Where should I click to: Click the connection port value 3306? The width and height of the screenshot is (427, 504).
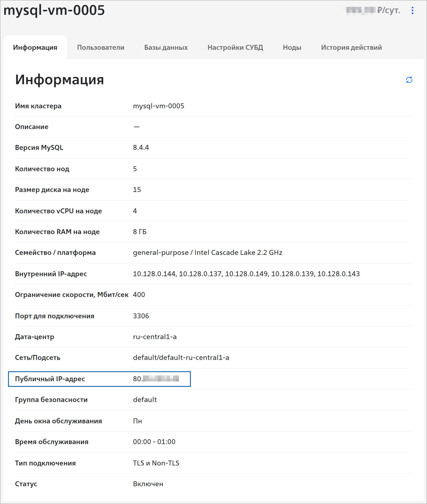pyautogui.click(x=141, y=316)
